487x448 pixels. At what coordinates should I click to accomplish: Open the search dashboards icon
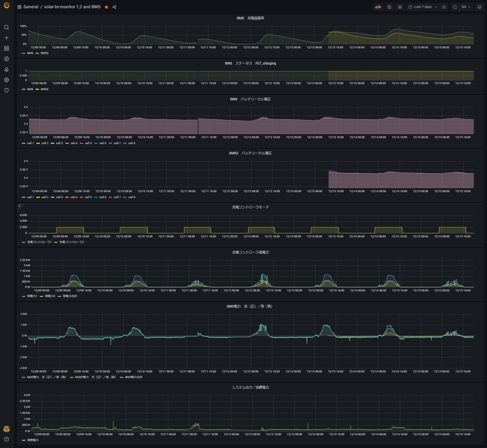point(7,27)
